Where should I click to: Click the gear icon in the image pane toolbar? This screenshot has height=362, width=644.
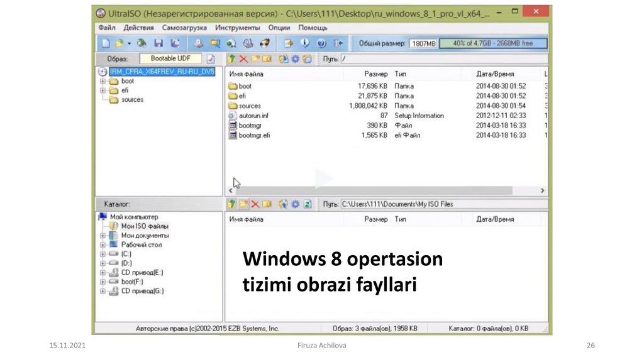tap(296, 58)
